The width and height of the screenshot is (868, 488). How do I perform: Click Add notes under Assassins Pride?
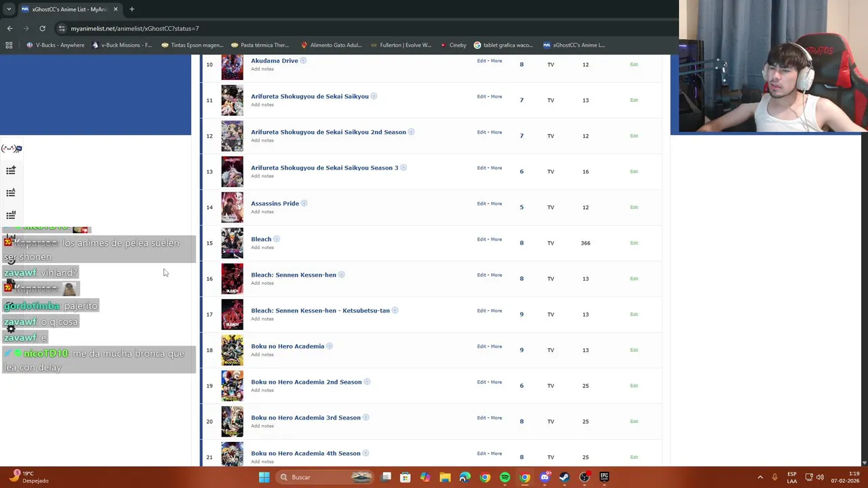(x=262, y=211)
